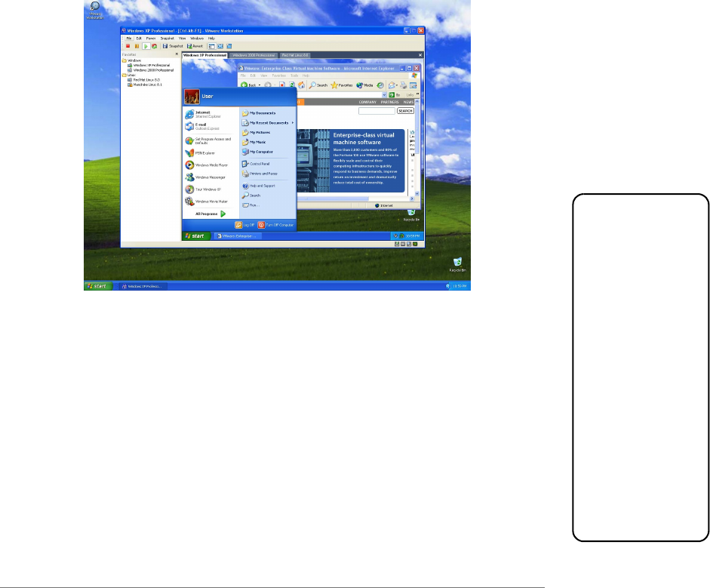Open the Snapshot menu in VMware menu bar
This screenshot has width=710, height=588.
pyautogui.click(x=167, y=38)
